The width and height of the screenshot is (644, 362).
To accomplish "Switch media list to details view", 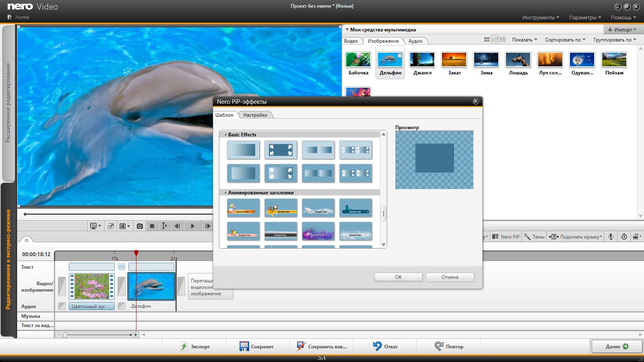I will (503, 39).
